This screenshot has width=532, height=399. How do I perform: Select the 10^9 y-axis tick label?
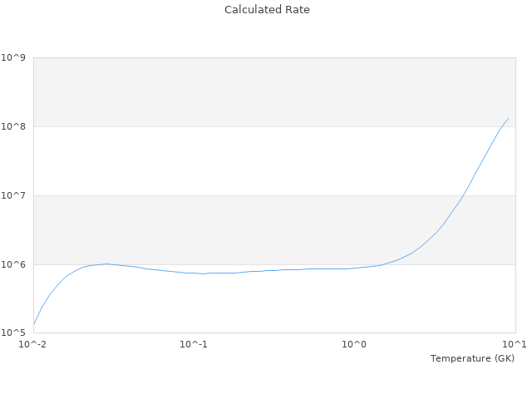13,58
